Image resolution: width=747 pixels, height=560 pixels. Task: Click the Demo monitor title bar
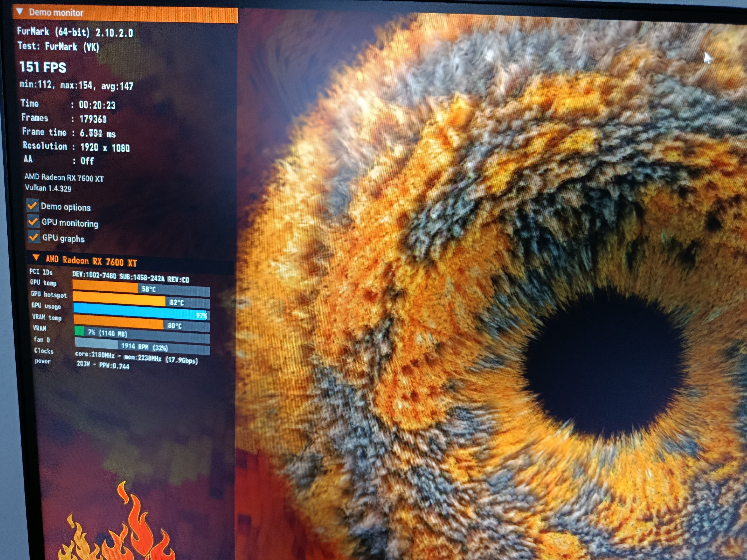125,13
